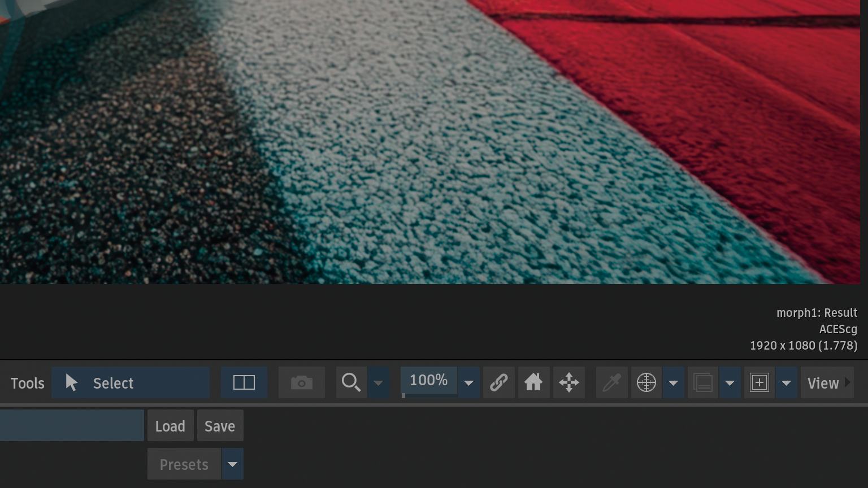Image resolution: width=868 pixels, height=488 pixels.
Task: Click the 100% zoom level field
Action: [428, 381]
